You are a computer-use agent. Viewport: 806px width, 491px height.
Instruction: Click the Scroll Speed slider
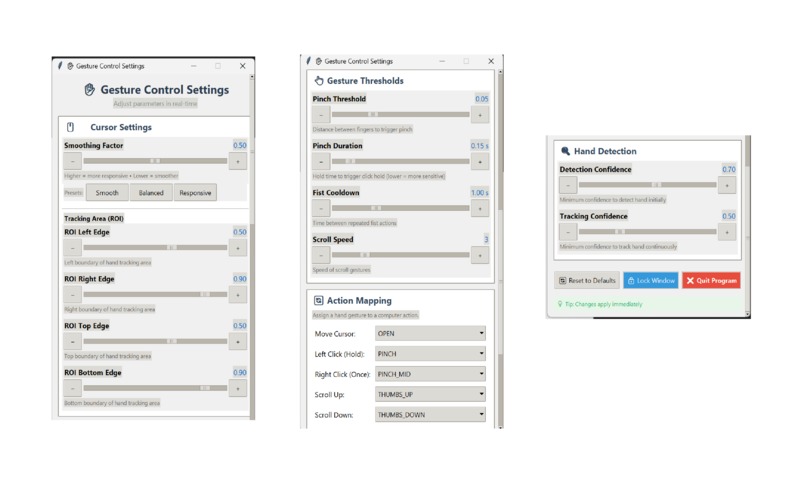pos(400,255)
